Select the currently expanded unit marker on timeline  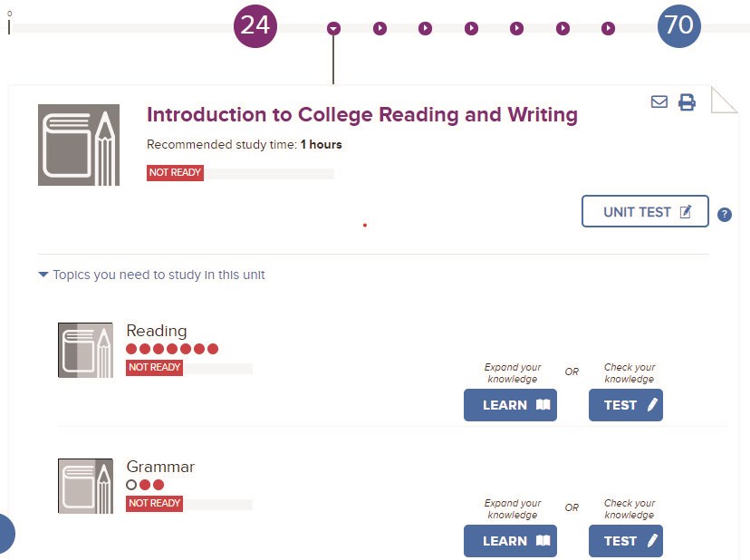[x=333, y=29]
